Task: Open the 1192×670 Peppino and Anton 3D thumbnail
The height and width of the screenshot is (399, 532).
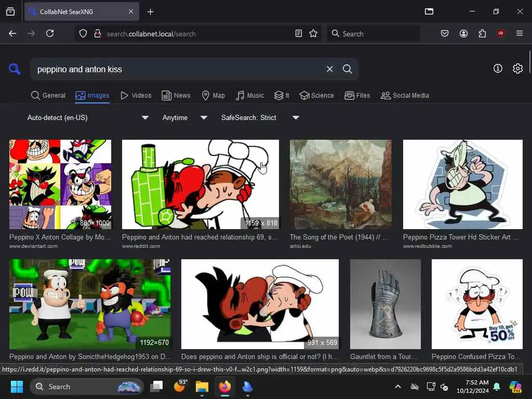Action: 90,304
